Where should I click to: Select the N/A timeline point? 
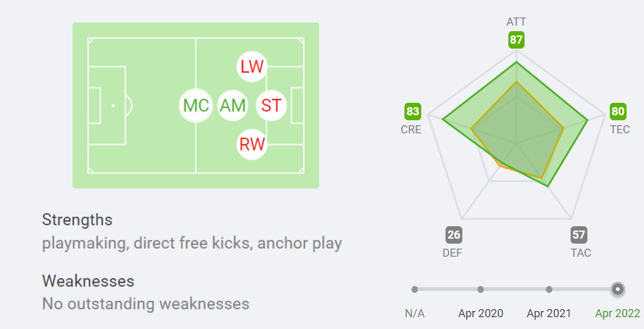point(414,289)
